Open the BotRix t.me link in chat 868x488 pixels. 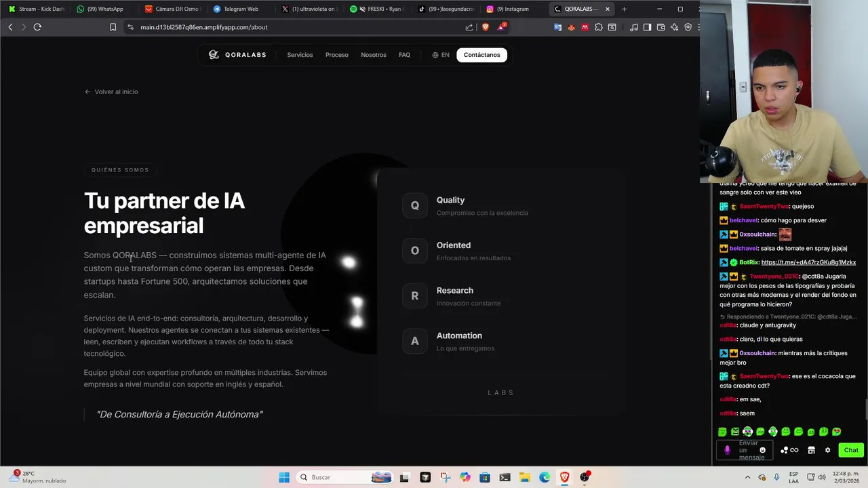click(x=808, y=262)
